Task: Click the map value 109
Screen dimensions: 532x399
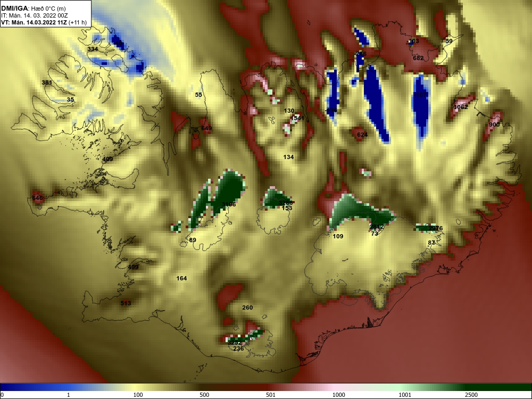Action: [338, 236]
